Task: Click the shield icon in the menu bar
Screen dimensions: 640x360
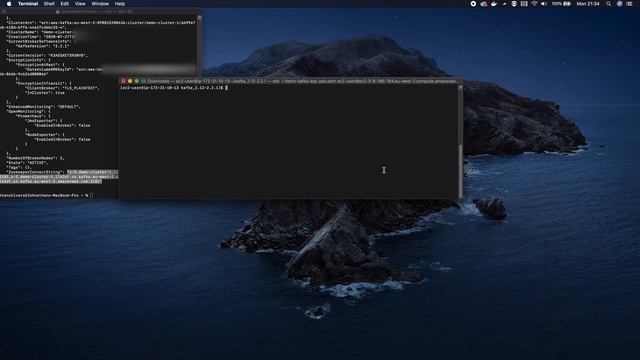Action: coord(514,4)
